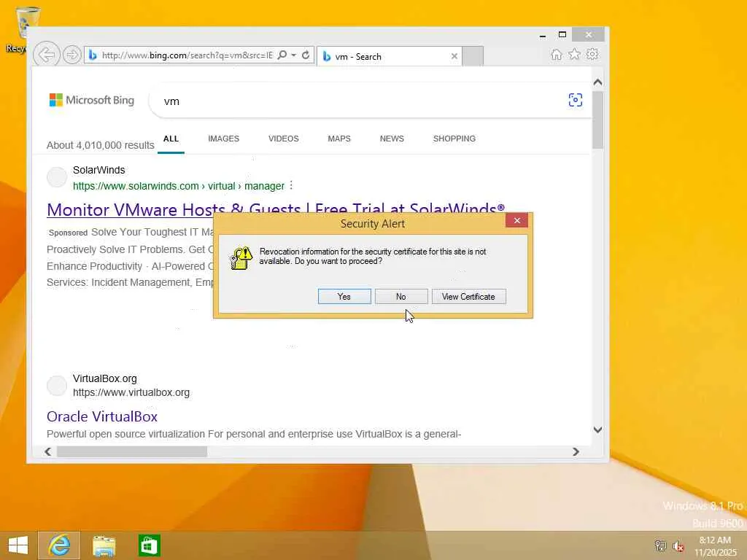Open the options dots beside SolarWinds URL

point(291,185)
